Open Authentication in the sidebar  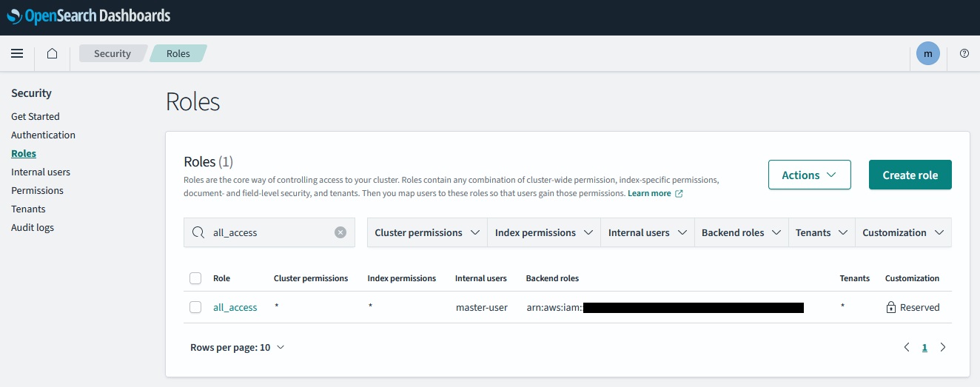click(x=43, y=135)
